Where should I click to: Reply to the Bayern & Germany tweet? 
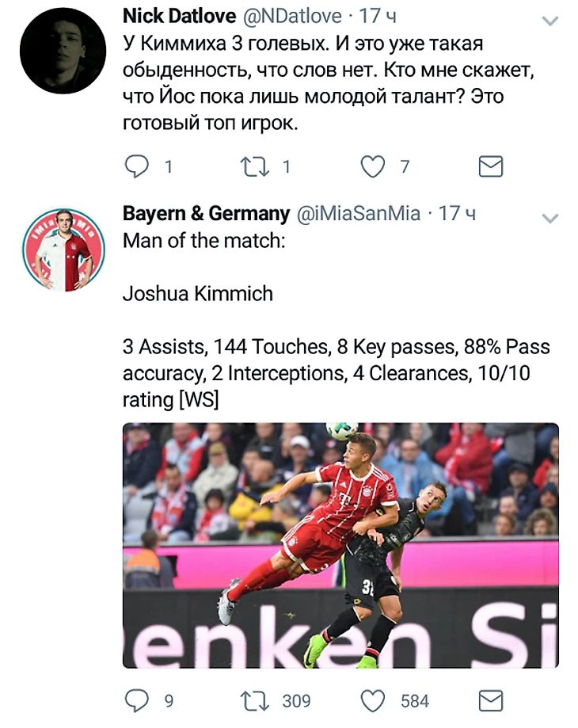(137, 700)
